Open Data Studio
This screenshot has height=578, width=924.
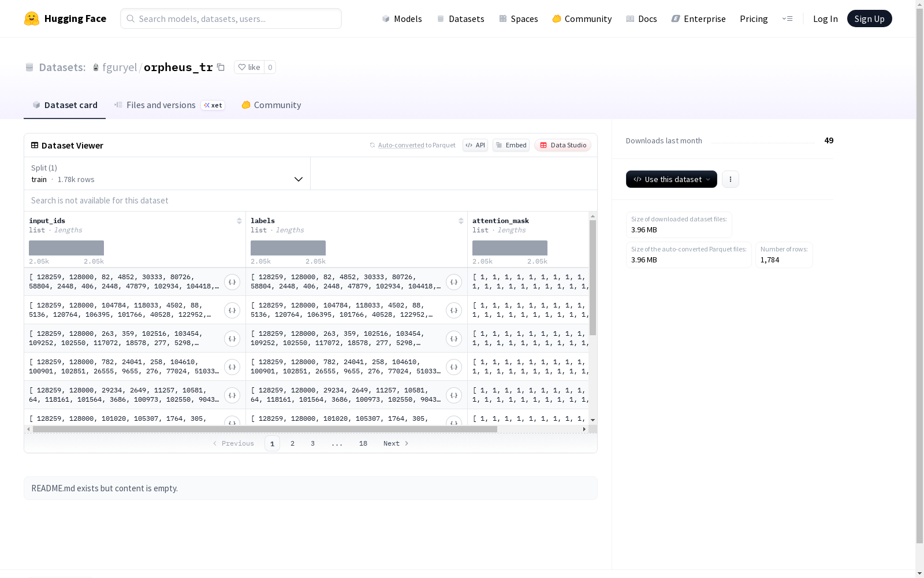click(x=562, y=145)
